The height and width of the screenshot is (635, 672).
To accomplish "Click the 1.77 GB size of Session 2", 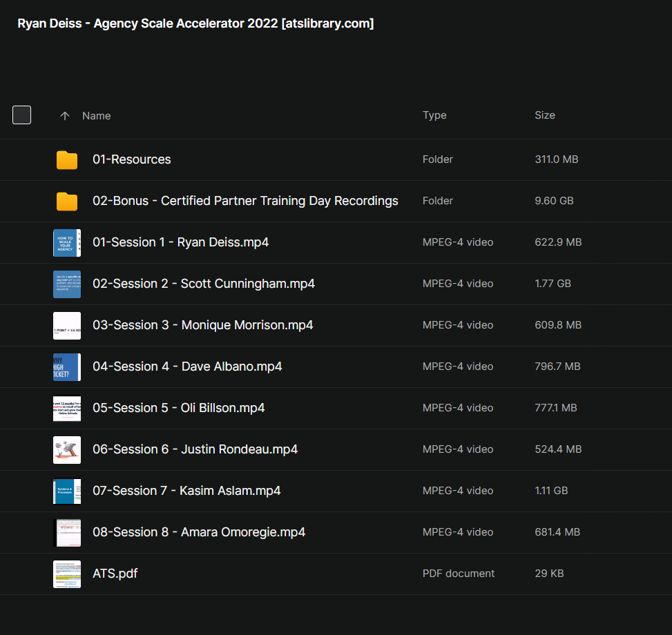I will click(553, 284).
